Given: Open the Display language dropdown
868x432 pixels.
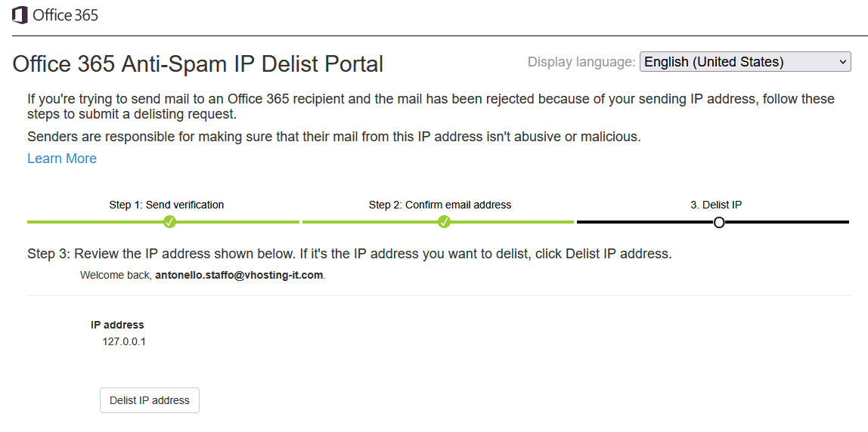Looking at the screenshot, I should point(745,62).
